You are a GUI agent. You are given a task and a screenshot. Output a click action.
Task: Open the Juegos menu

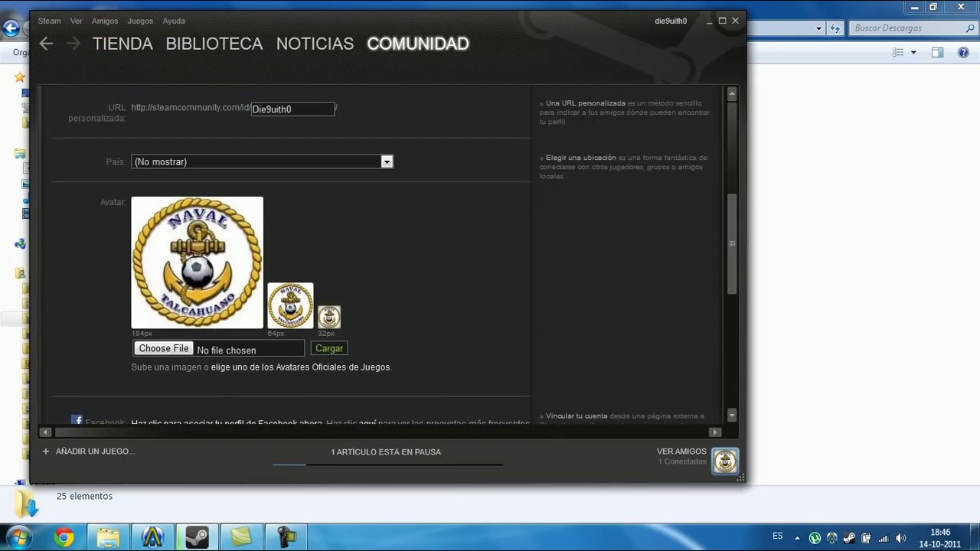tap(140, 21)
